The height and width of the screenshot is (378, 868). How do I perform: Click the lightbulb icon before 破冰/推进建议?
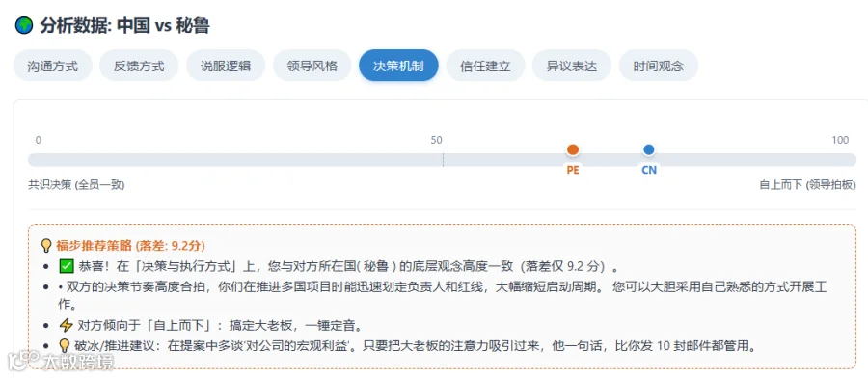[x=65, y=346]
